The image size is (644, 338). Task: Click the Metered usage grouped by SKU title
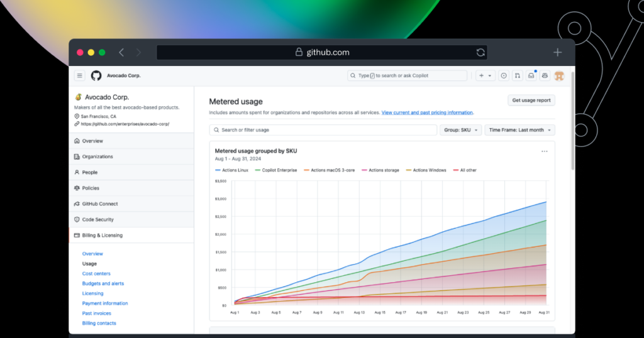[256, 151]
